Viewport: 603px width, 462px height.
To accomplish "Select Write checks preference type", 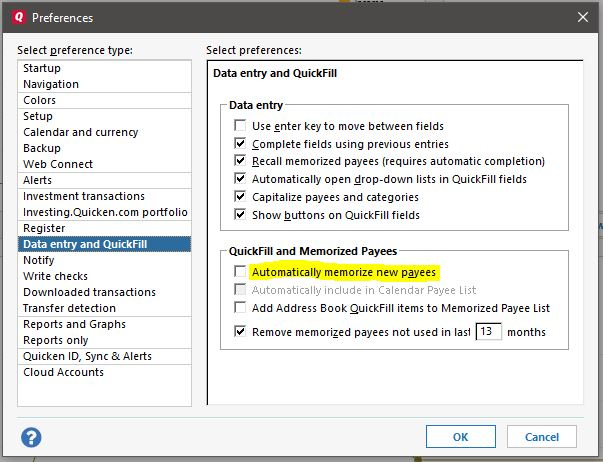I will [x=104, y=276].
